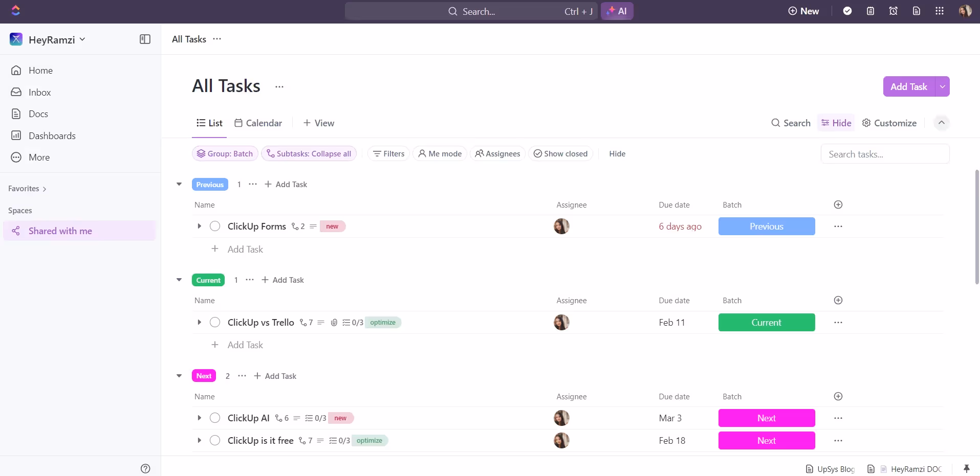Open the reminders alarm clock icon
Image resolution: width=980 pixels, height=476 pixels.
[x=893, y=11]
